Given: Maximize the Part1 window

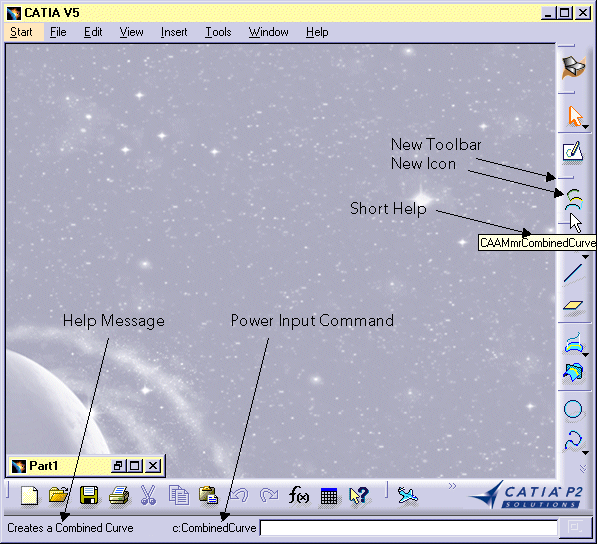Looking at the screenshot, I should click(135, 466).
